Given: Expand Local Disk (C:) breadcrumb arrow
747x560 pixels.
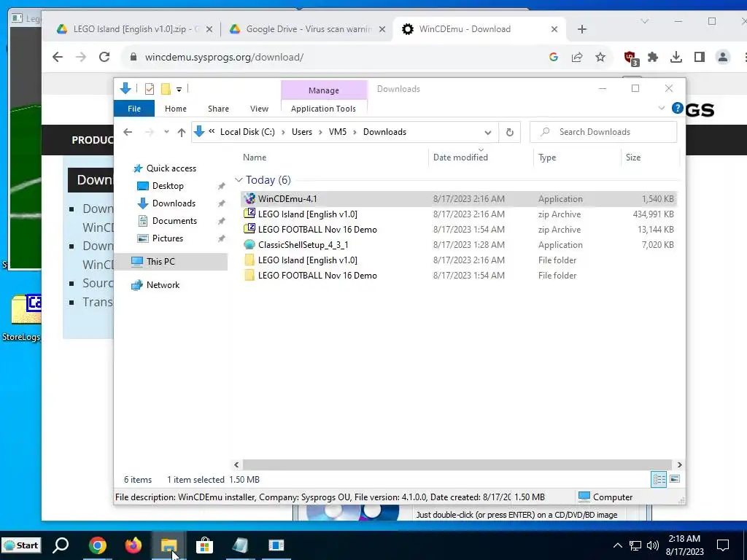Looking at the screenshot, I should [283, 132].
